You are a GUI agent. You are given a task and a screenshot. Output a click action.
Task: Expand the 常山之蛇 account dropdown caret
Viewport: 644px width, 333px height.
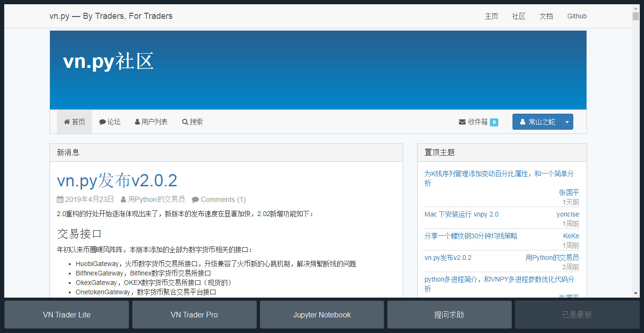pyautogui.click(x=567, y=122)
